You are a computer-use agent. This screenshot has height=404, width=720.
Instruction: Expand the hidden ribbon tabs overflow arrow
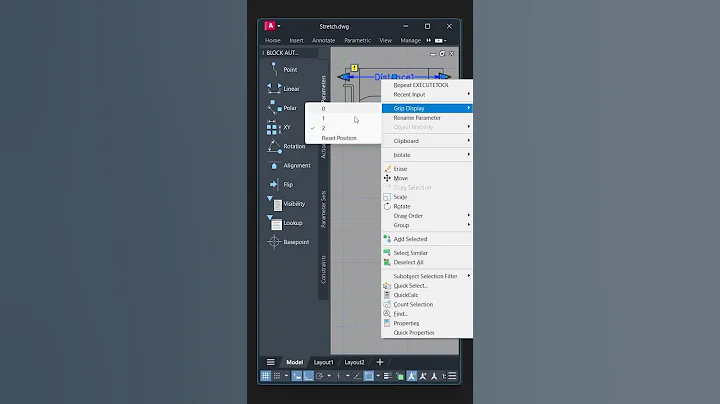click(429, 40)
